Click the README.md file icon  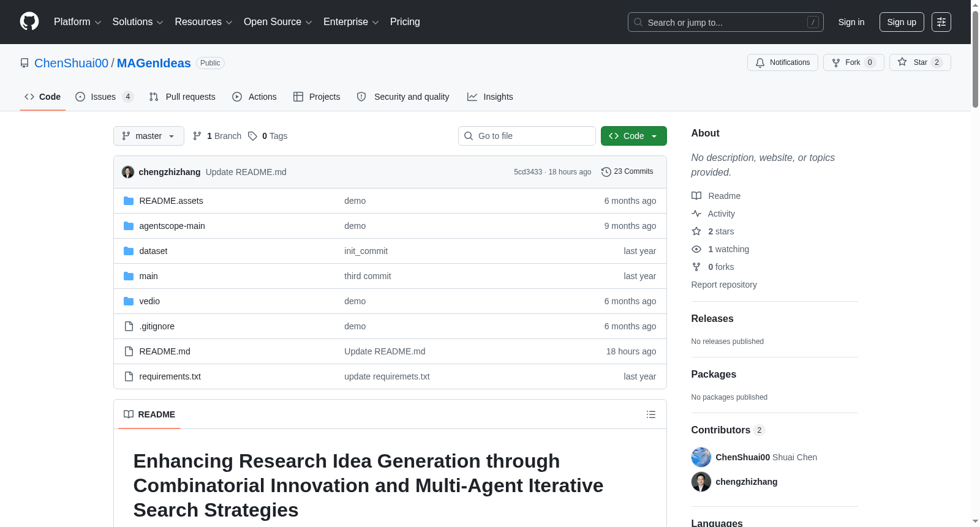click(x=129, y=351)
